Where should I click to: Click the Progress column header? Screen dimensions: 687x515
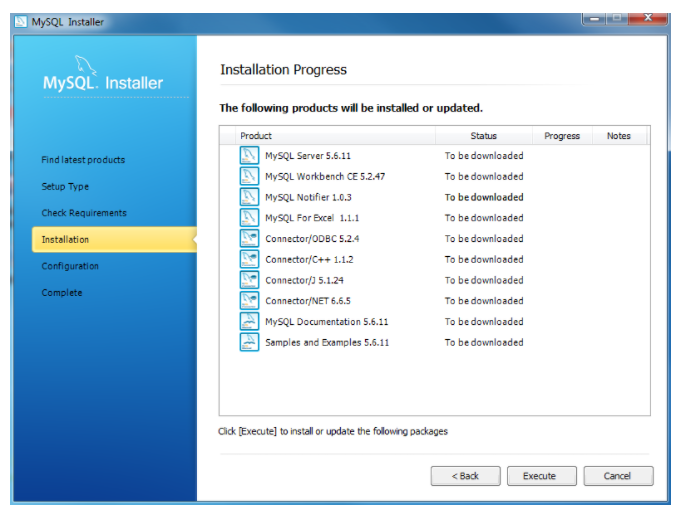562,136
